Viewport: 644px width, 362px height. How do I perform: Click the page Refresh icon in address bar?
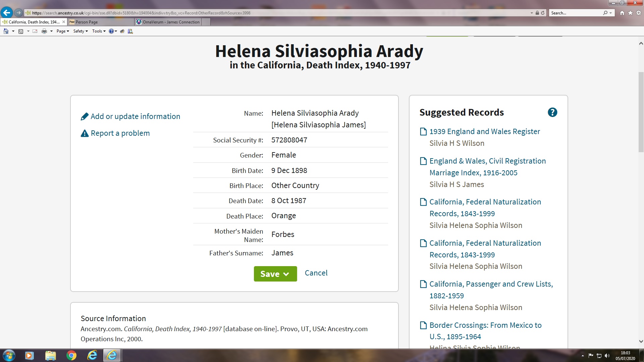coord(543,13)
